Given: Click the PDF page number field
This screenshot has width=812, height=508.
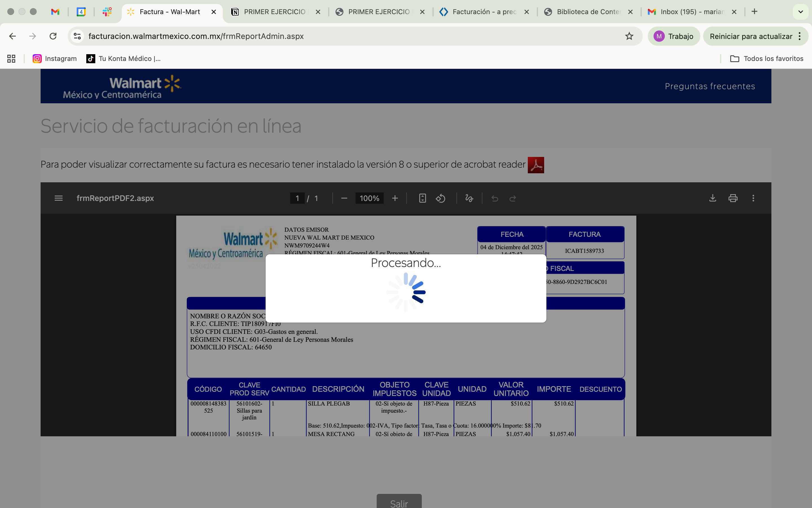Looking at the screenshot, I should (297, 198).
